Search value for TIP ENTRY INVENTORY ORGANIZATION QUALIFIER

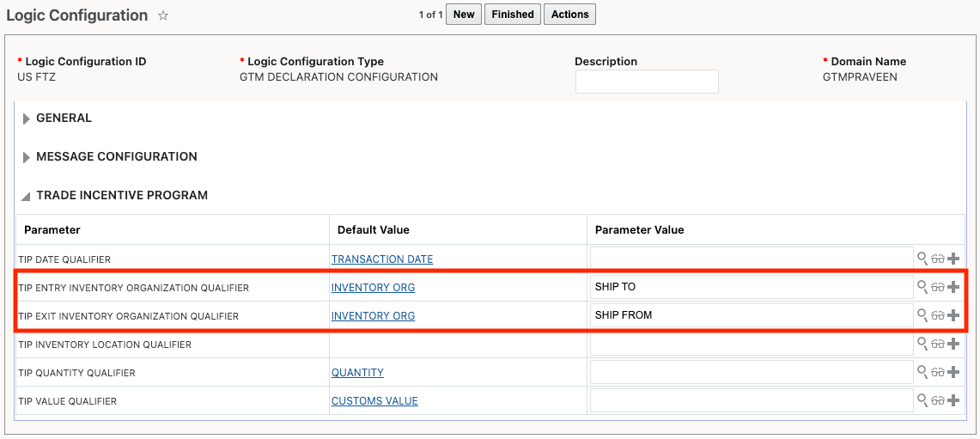pyautogui.click(x=922, y=286)
